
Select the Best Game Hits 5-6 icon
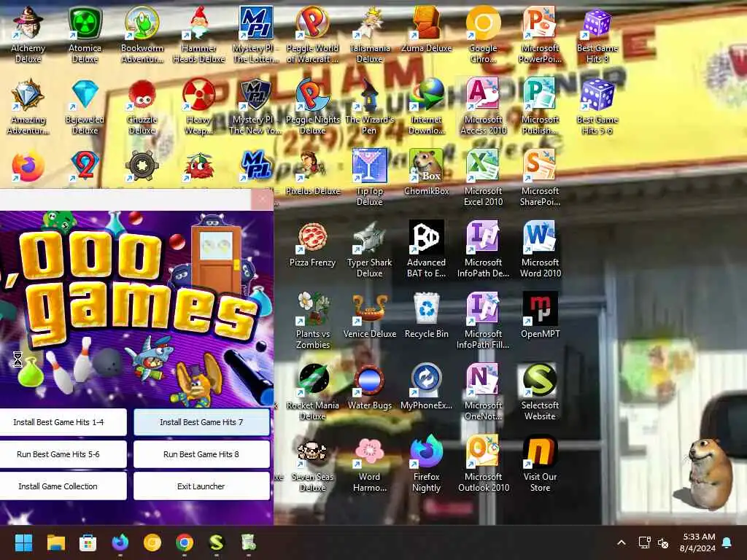(597, 106)
